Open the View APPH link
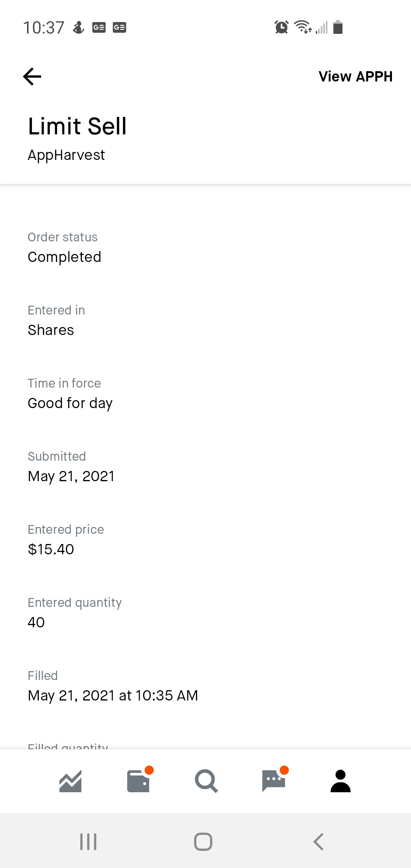The image size is (411, 868). [355, 77]
